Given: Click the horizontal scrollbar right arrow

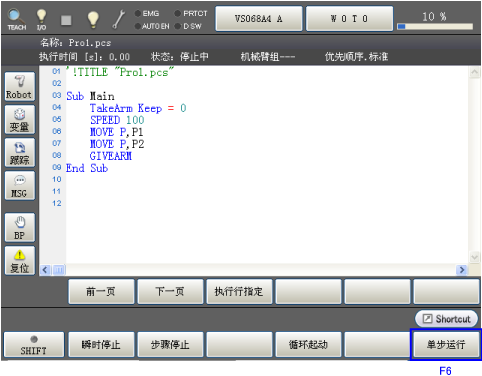Looking at the screenshot, I should (x=462, y=270).
